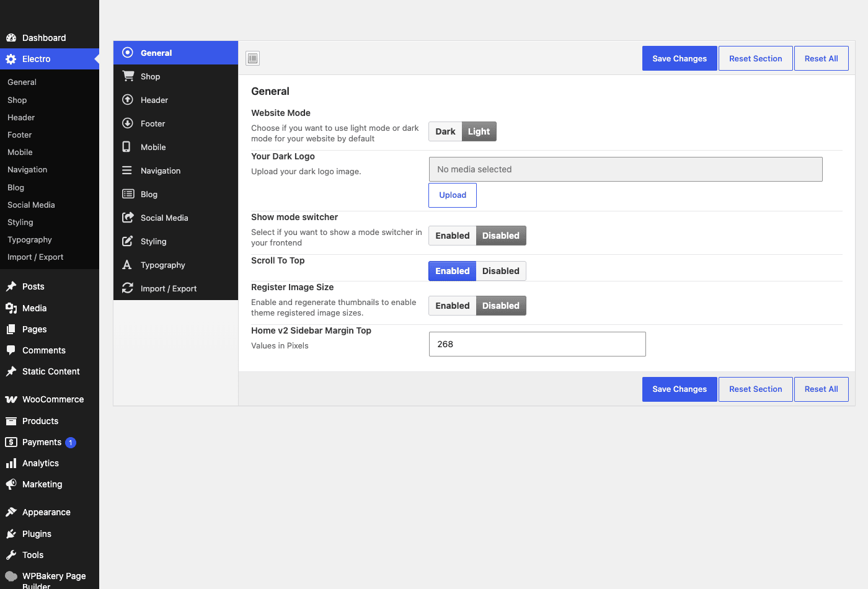Open Header tab in options panel
Image resolution: width=868 pixels, height=589 pixels.
click(175, 100)
